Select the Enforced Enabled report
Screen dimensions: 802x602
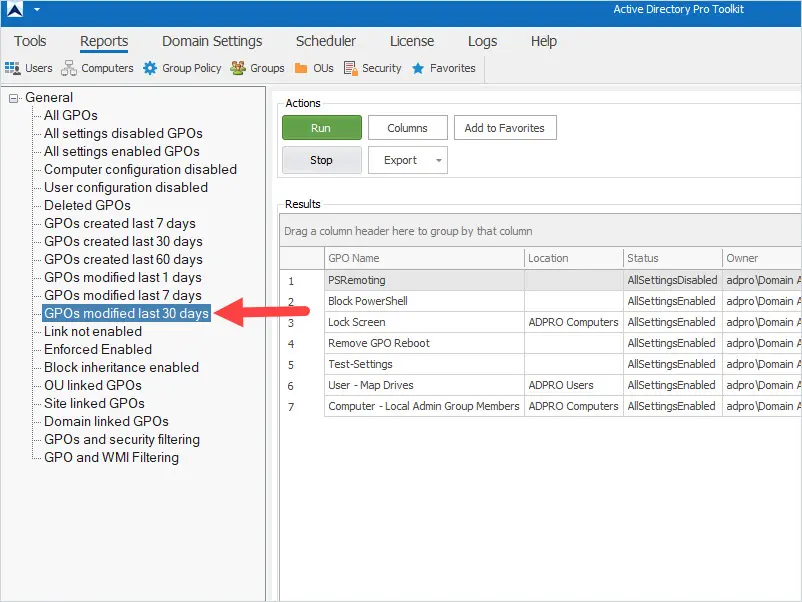(x=98, y=349)
